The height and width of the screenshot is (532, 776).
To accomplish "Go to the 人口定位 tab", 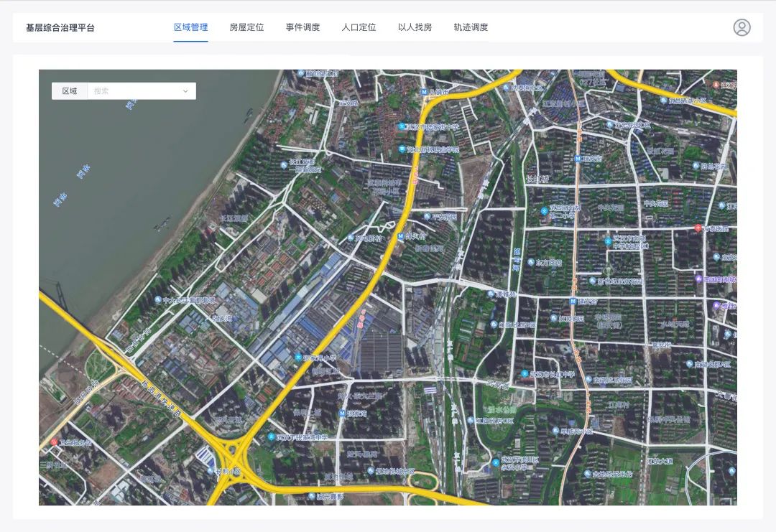I will tap(359, 27).
